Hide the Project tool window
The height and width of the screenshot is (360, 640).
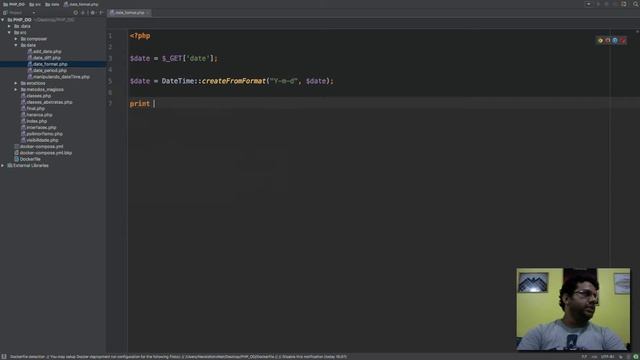point(101,13)
